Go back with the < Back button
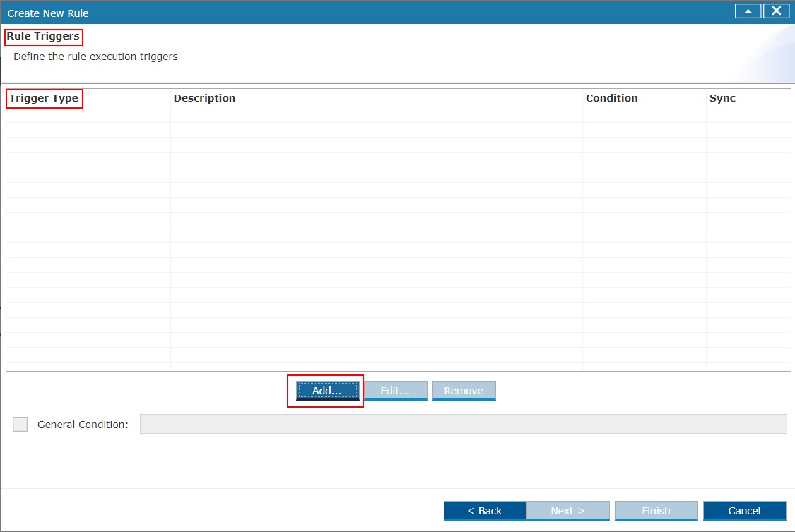This screenshot has width=795, height=532. pyautogui.click(x=485, y=511)
